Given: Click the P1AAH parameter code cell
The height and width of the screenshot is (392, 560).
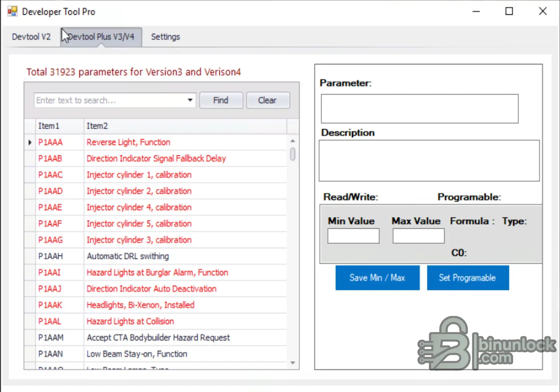Looking at the screenshot, I should coord(60,256).
